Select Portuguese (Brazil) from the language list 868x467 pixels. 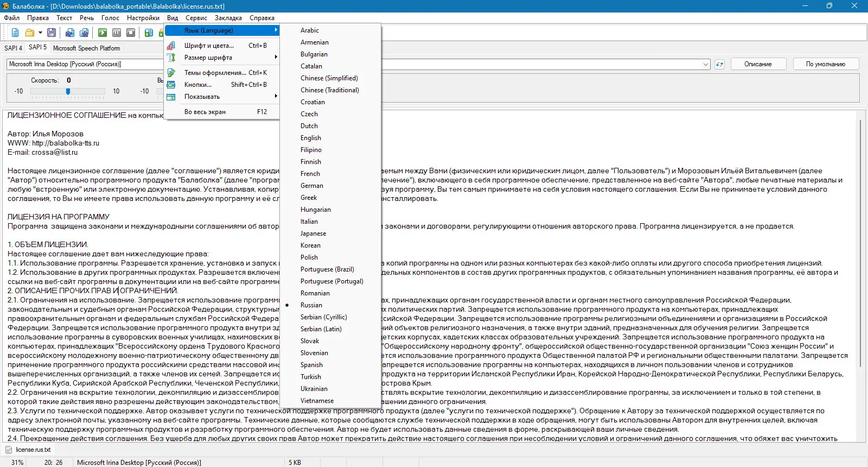click(x=330, y=269)
